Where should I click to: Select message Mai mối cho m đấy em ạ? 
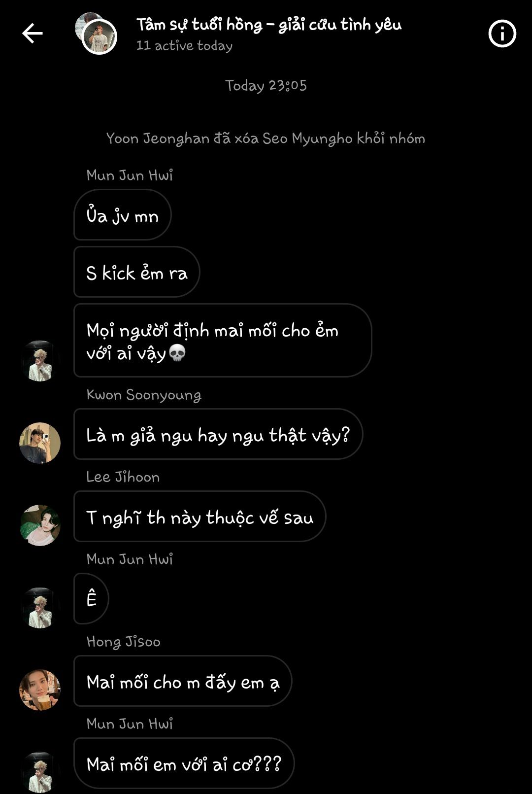[x=183, y=681]
